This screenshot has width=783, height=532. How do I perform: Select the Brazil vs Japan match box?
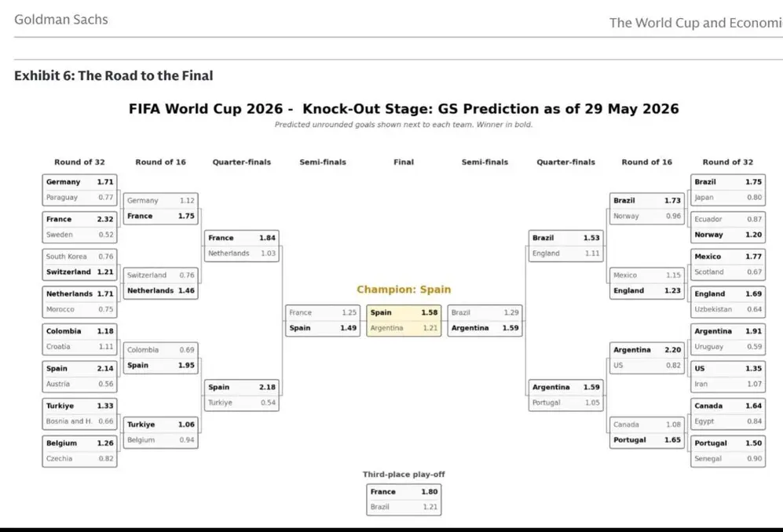727,190
